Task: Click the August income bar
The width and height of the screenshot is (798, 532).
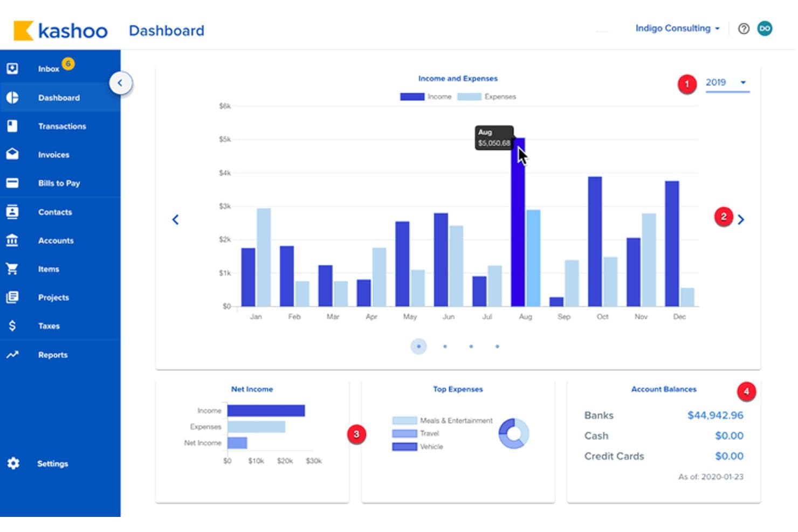Action: [x=518, y=222]
